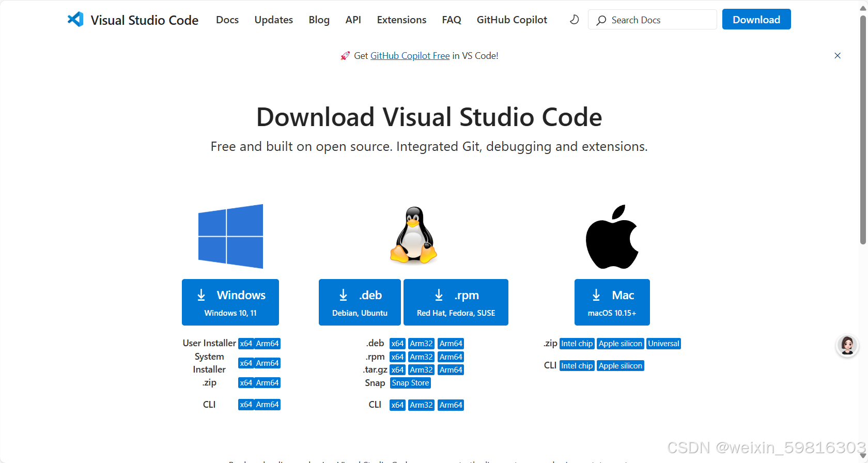Select Windows User Installer x64
This screenshot has height=463, width=868.
(246, 344)
